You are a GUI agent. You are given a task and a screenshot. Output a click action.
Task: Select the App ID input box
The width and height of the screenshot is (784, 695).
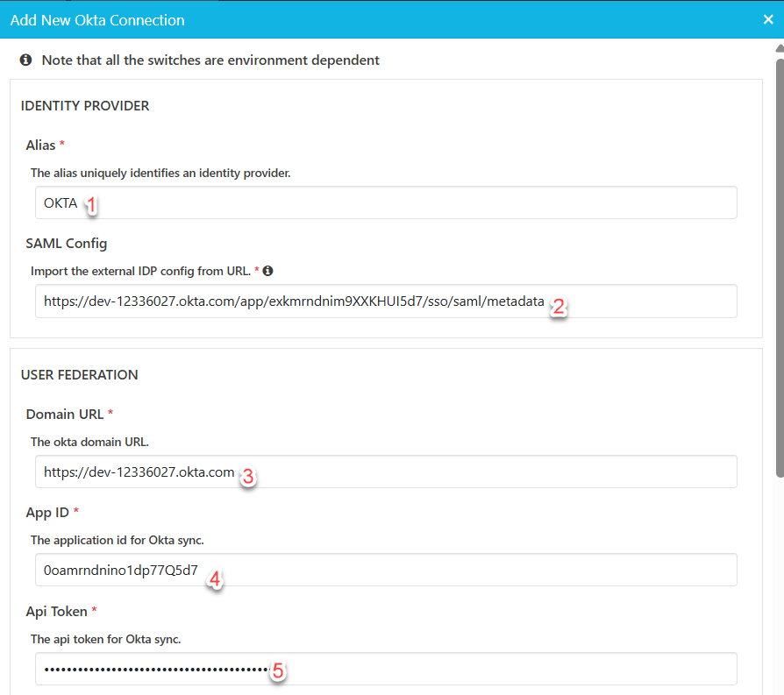point(386,570)
